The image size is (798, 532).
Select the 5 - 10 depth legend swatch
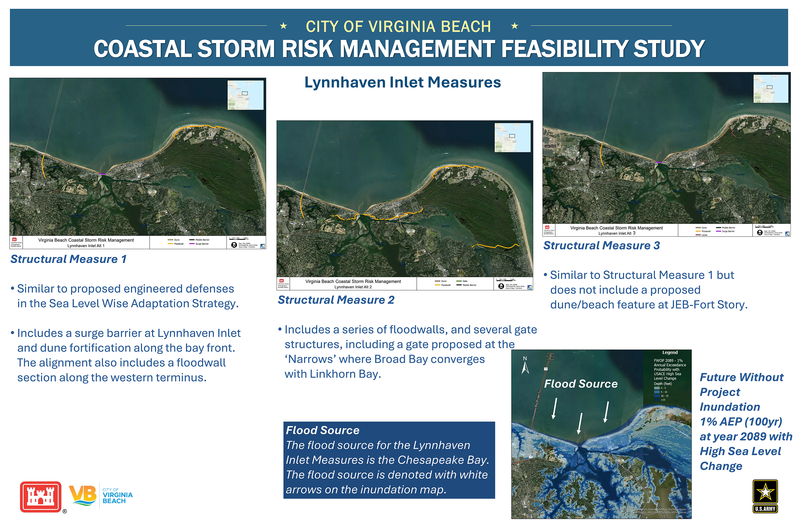pyautogui.click(x=657, y=392)
